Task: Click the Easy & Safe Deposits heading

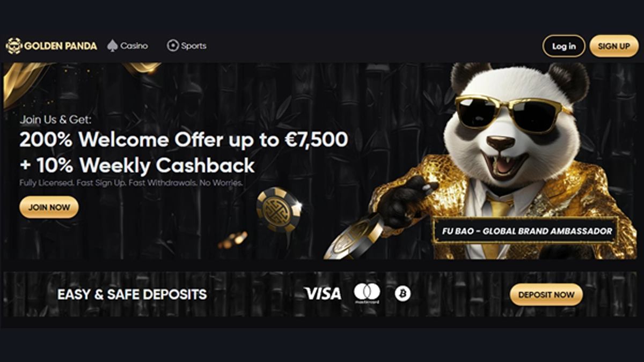Action: pos(132,294)
